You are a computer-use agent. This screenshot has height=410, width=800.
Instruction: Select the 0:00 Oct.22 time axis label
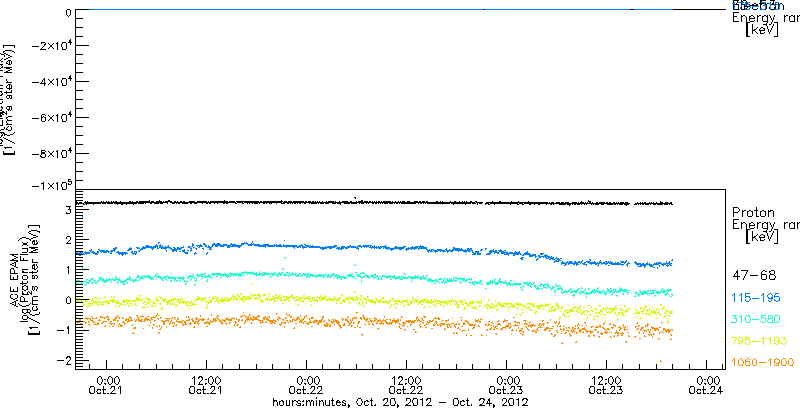pos(307,386)
